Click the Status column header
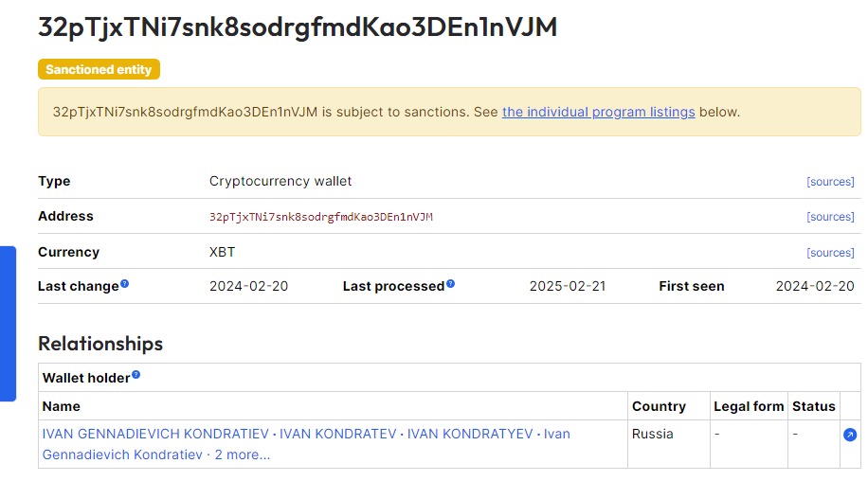Screen dimensions: 868x481 813,406
